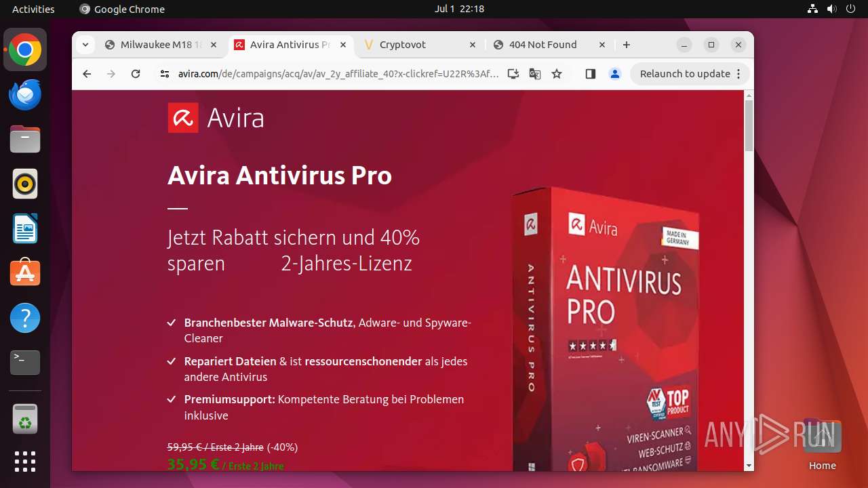
Task: Open the Files manager dock icon
Action: (25, 140)
